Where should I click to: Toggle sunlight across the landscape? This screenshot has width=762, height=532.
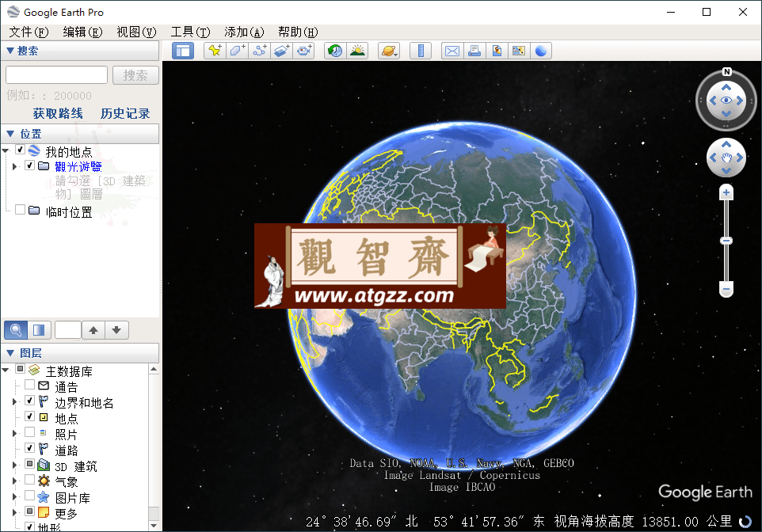pos(358,51)
